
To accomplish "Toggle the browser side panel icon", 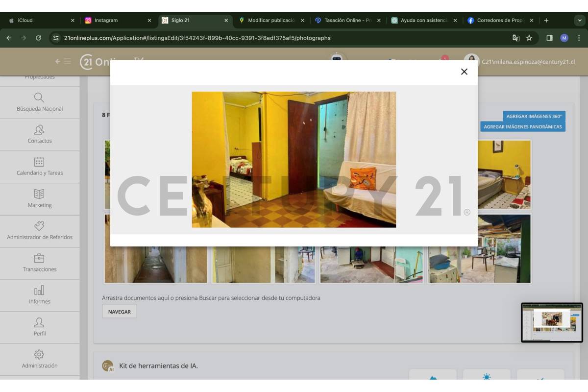I will [549, 38].
